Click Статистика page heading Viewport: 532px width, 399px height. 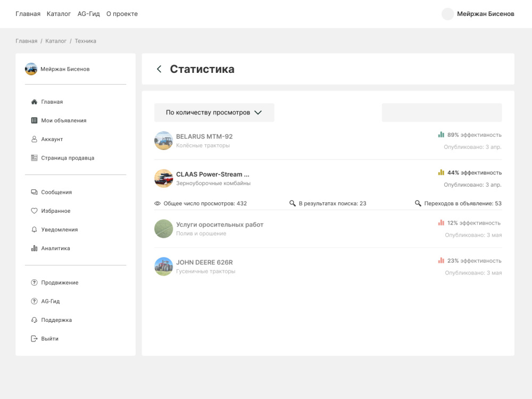(x=202, y=69)
